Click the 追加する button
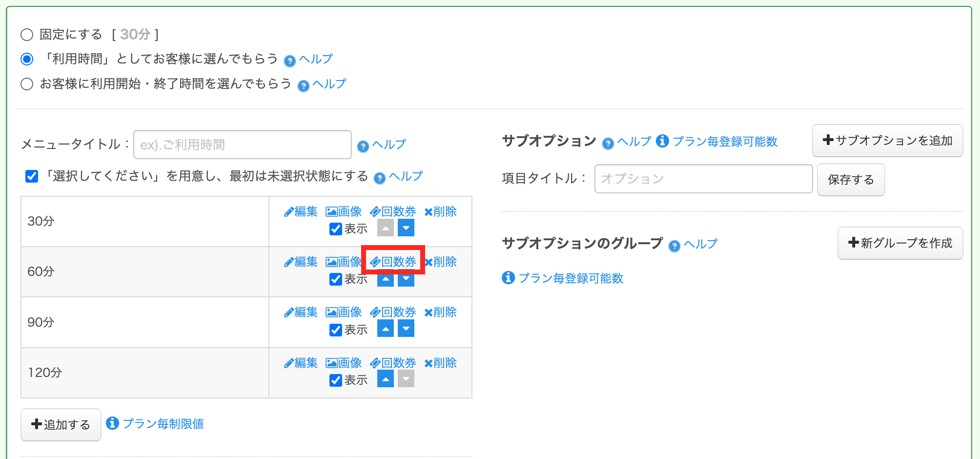This screenshot has height=459, width=980. (x=61, y=424)
